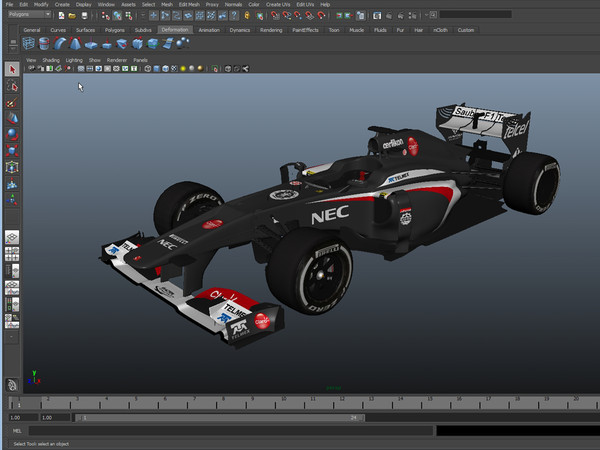The width and height of the screenshot is (600, 450).
Task: Open a scene via folder icon
Action: coord(72,16)
